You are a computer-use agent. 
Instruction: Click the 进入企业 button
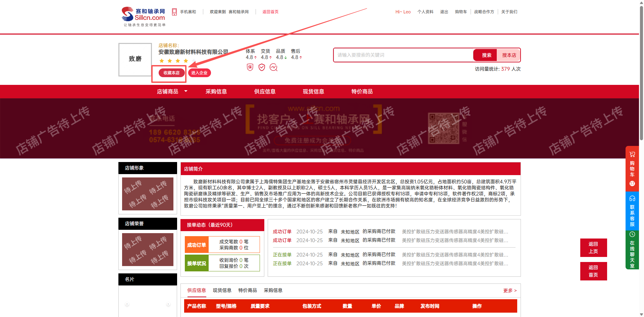click(x=199, y=73)
